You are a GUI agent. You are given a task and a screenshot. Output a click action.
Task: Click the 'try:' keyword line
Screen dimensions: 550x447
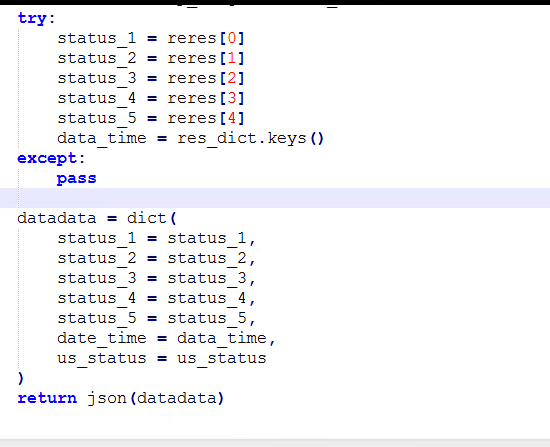click(x=36, y=18)
